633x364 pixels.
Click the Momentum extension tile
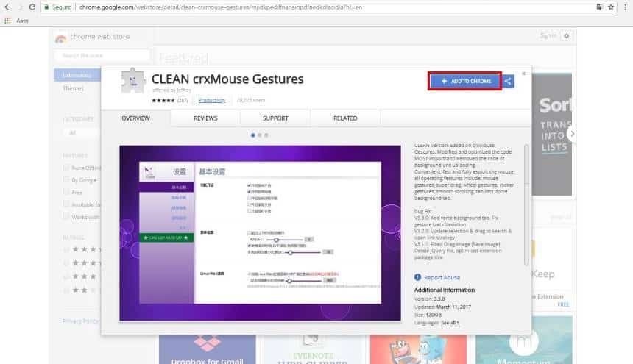pyautogui.click(x=523, y=340)
